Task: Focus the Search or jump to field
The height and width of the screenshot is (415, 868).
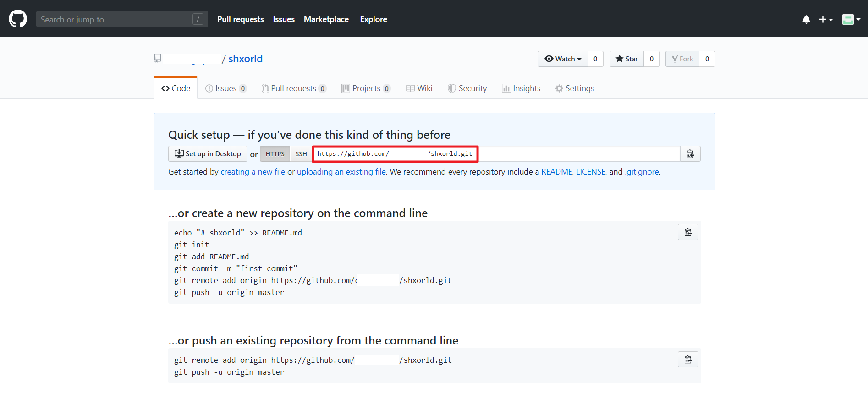Action: click(x=122, y=19)
